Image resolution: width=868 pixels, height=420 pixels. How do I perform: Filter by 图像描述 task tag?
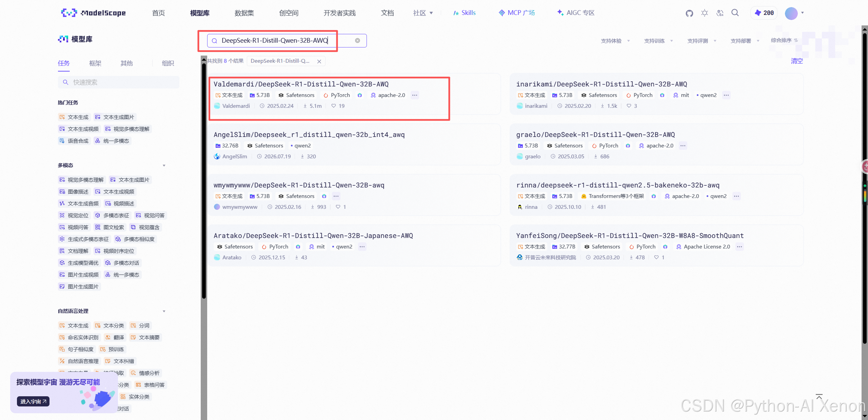74,192
